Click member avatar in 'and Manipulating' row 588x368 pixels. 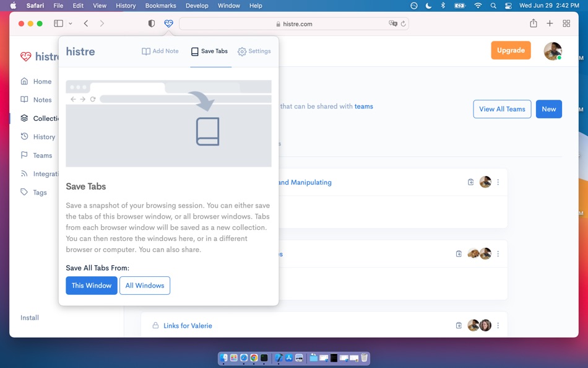coord(485,182)
